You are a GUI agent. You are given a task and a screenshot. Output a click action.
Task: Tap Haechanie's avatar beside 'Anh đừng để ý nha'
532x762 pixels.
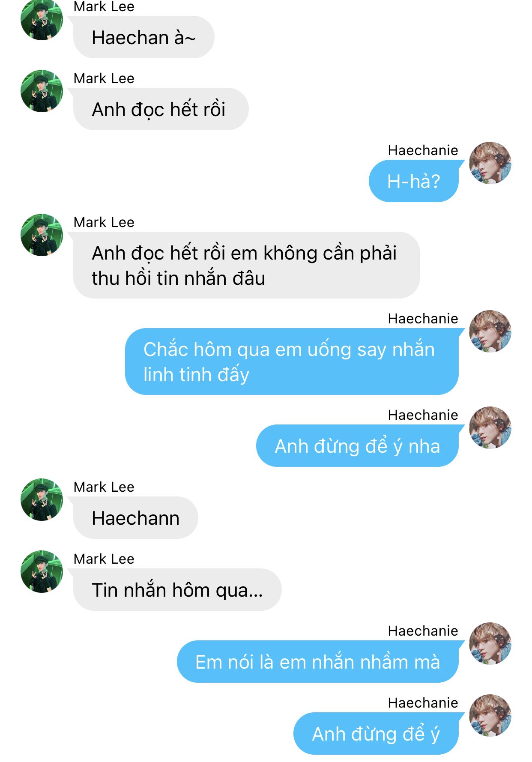coord(490,428)
